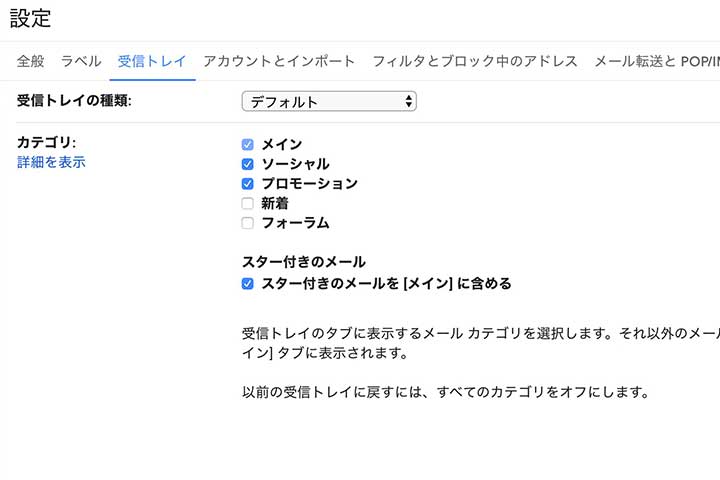The width and height of the screenshot is (720, 480).
Task: Click the 受信トレイの種類 label
Action: 75,101
